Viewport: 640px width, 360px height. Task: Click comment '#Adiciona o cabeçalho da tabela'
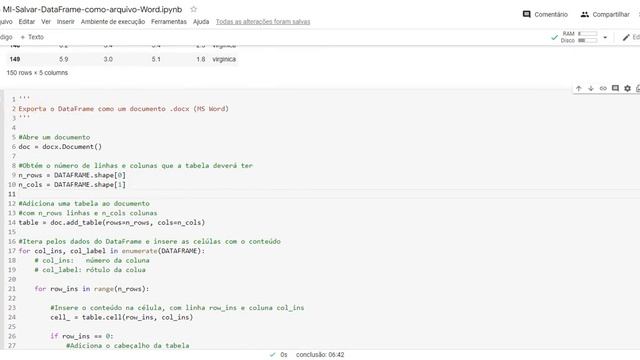pos(128,345)
